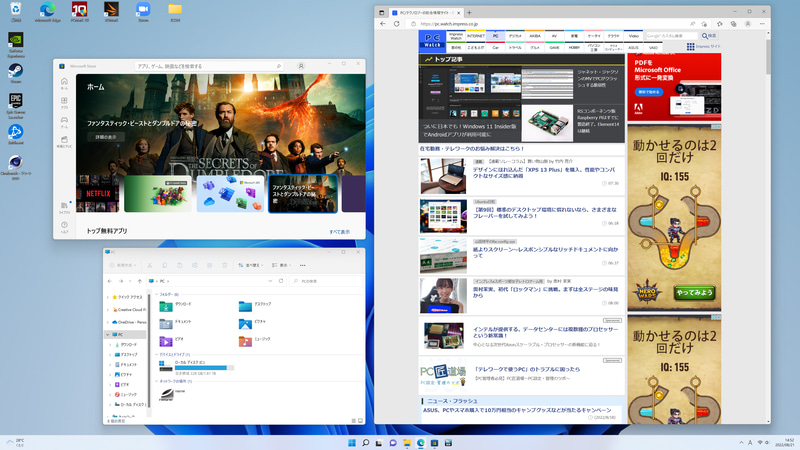Click the File Explorer search box

click(x=327, y=281)
